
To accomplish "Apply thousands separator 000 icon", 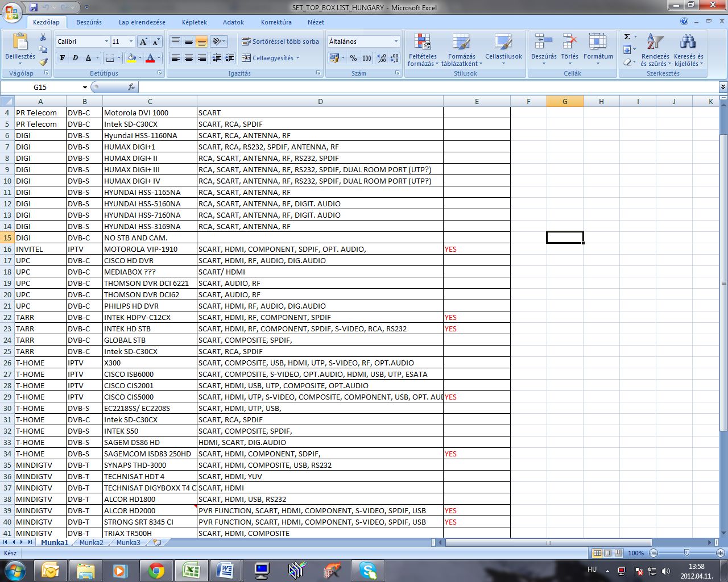I will 367,58.
